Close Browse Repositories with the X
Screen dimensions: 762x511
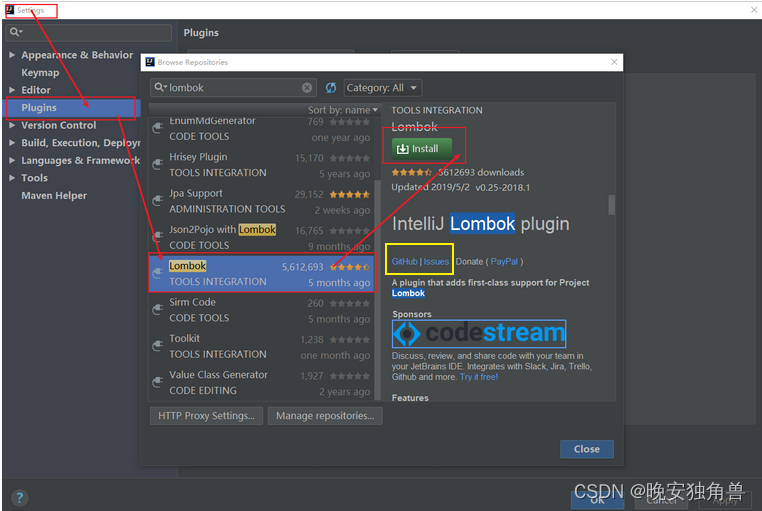click(x=614, y=62)
